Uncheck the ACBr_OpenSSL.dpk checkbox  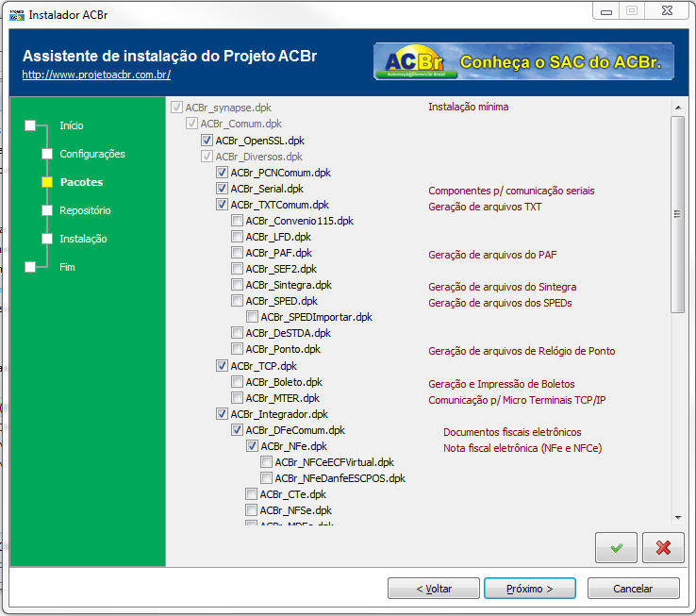coord(207,141)
